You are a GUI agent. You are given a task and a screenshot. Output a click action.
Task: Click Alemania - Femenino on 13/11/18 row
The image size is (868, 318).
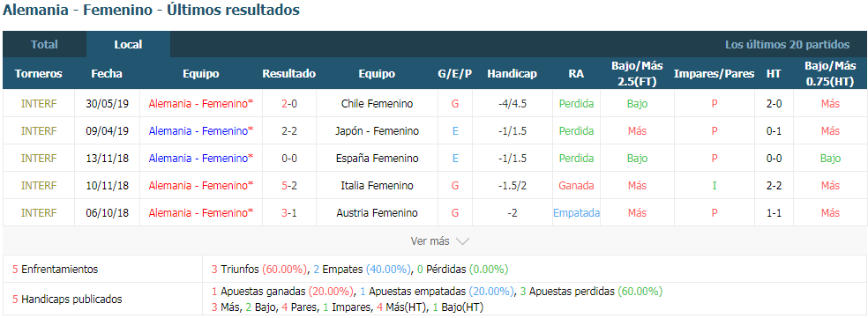point(201,159)
